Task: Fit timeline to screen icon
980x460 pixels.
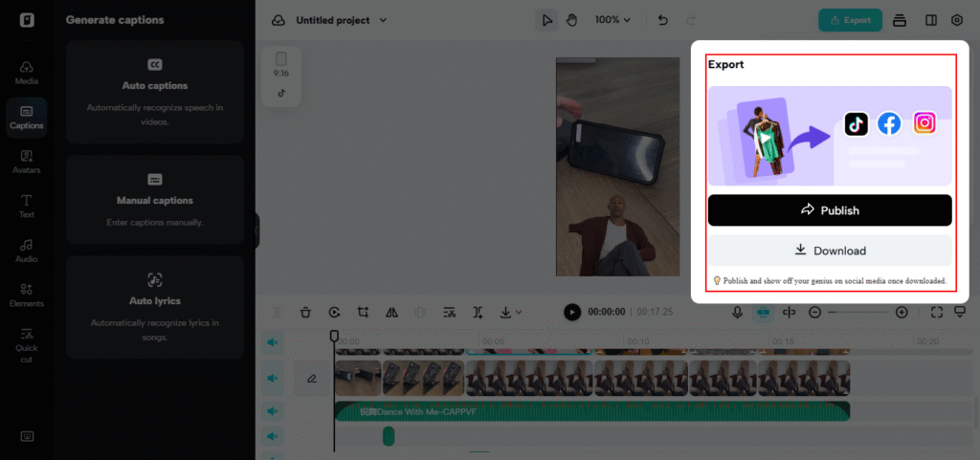Action: [x=936, y=312]
